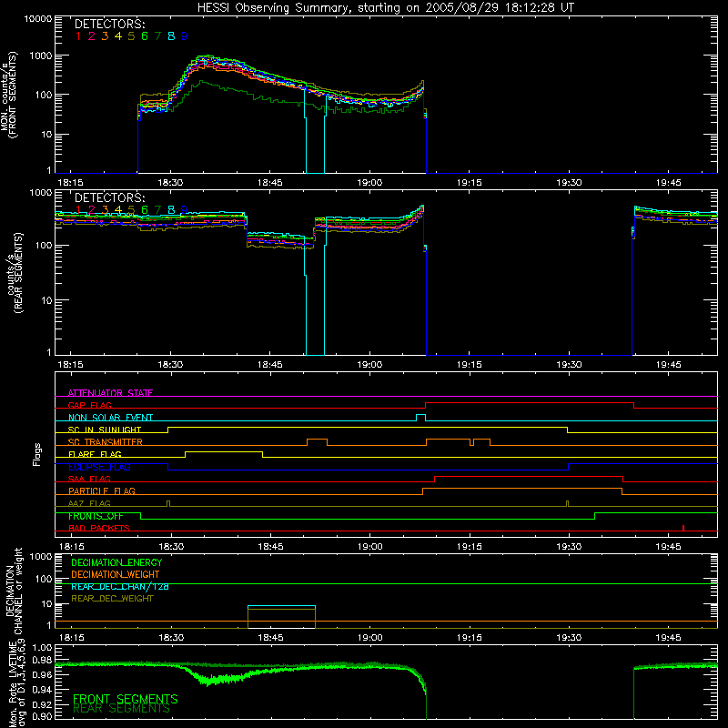Viewport: 728px width, 728px height.
Task: Click the 19:45 tick under the front segments plot
Action: coord(669,183)
